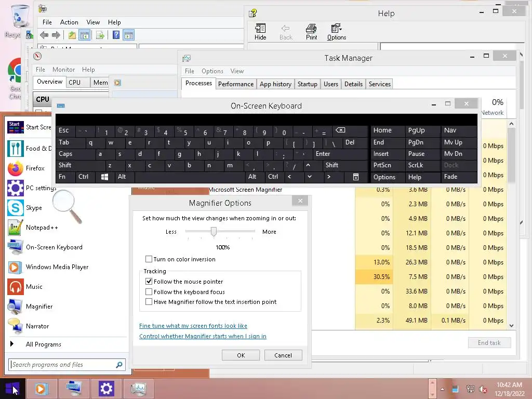Click the 49.1 MB memory cell
The image size is (532, 399).
click(412, 321)
